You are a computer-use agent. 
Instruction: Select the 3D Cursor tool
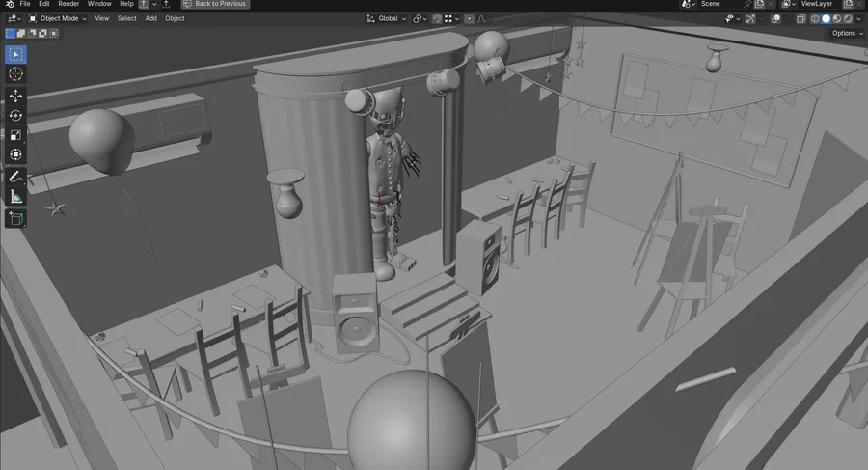pos(15,73)
